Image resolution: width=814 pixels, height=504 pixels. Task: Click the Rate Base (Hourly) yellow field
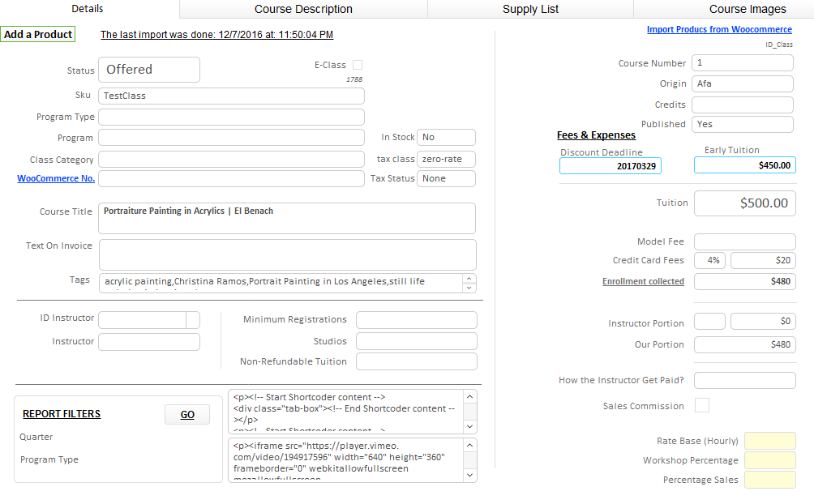(769, 441)
